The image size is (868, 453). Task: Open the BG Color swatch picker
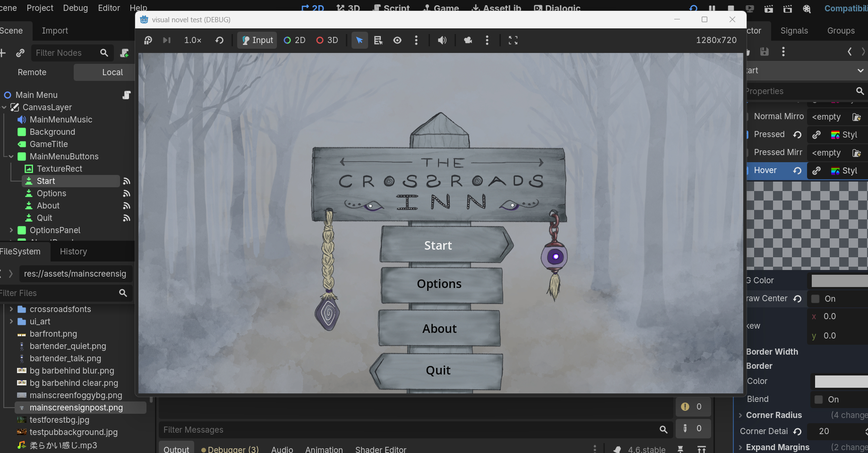[839, 280]
